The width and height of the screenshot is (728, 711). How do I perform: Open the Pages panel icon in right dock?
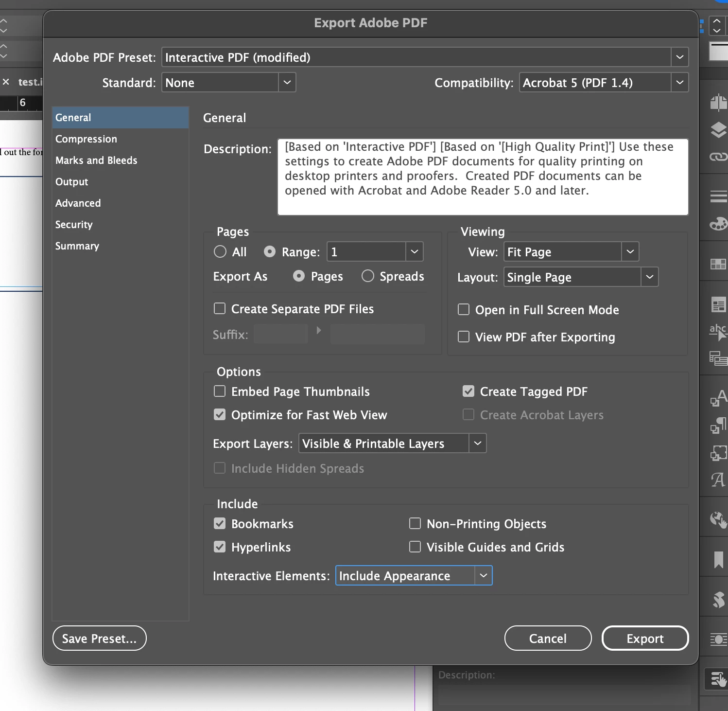point(718,102)
